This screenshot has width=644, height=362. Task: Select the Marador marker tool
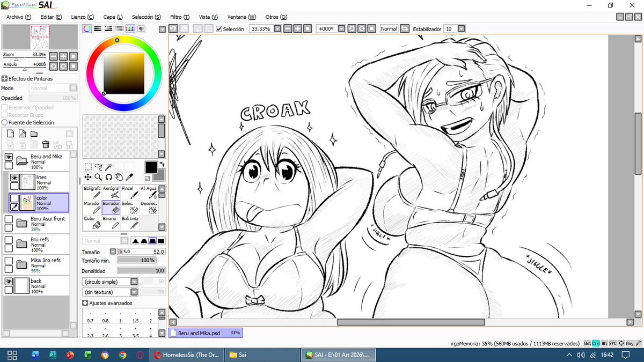click(92, 207)
